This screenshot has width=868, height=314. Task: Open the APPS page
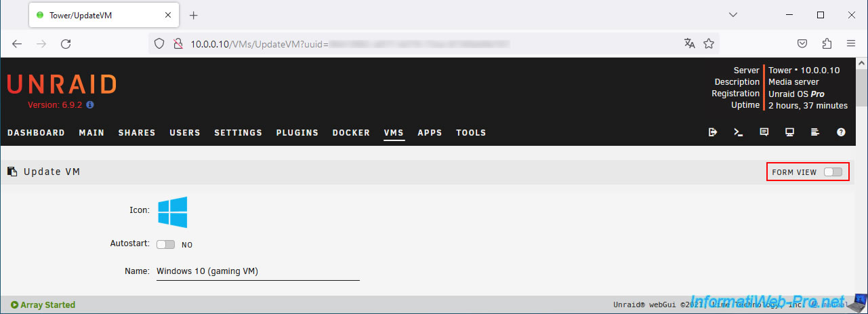point(430,133)
